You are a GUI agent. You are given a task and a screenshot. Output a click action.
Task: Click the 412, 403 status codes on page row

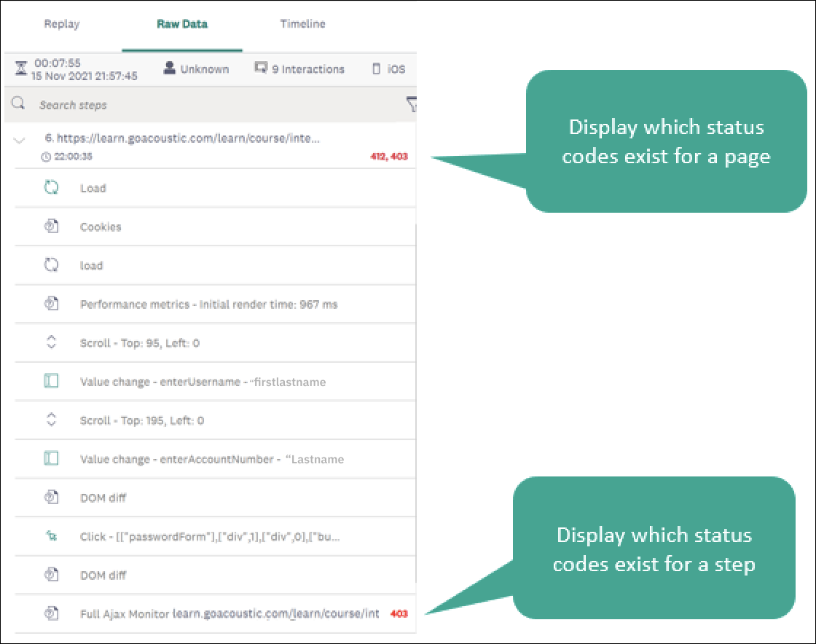point(390,157)
